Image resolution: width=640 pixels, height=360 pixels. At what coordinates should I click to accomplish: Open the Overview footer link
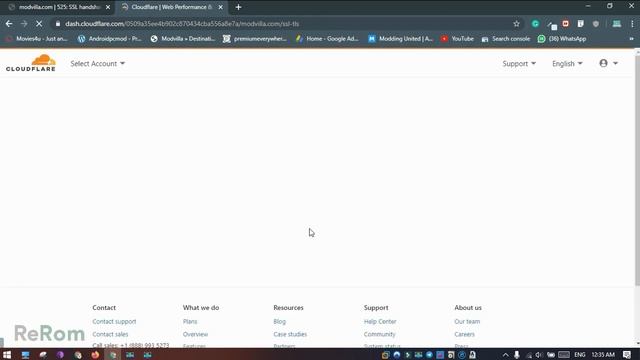point(196,334)
